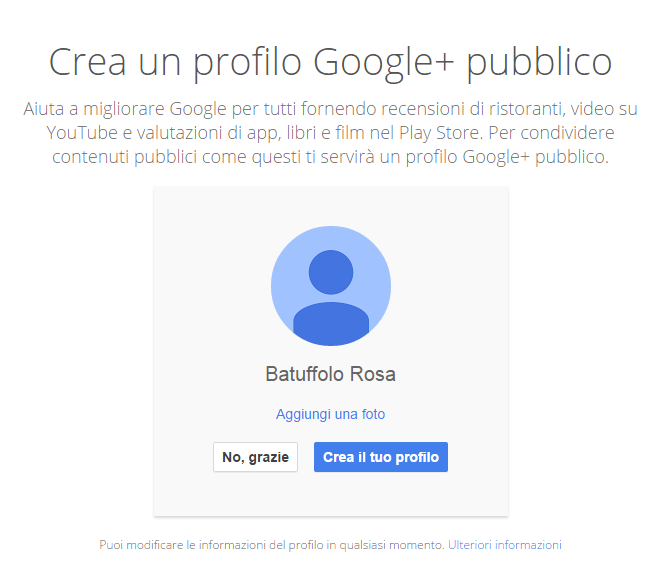Click the name 'Batuffolo Rosa'
The height and width of the screenshot is (588, 671).
(330, 374)
